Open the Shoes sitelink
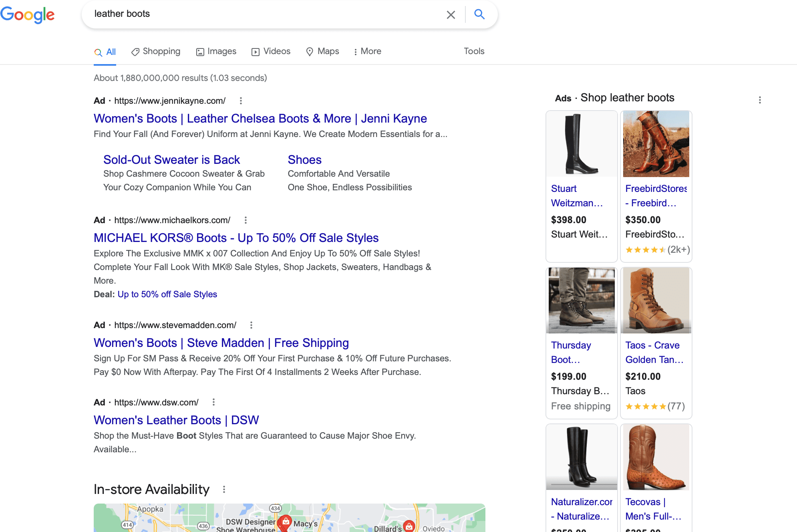Image resolution: width=797 pixels, height=532 pixels. click(x=304, y=160)
